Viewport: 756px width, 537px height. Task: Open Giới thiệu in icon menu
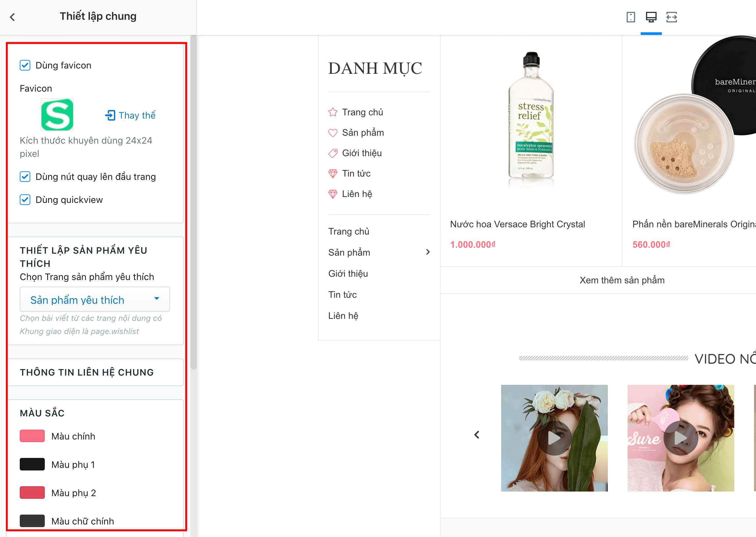point(362,154)
